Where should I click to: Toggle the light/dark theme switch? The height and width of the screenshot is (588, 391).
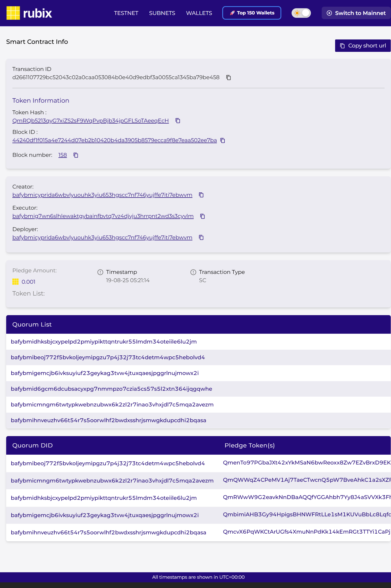click(301, 13)
